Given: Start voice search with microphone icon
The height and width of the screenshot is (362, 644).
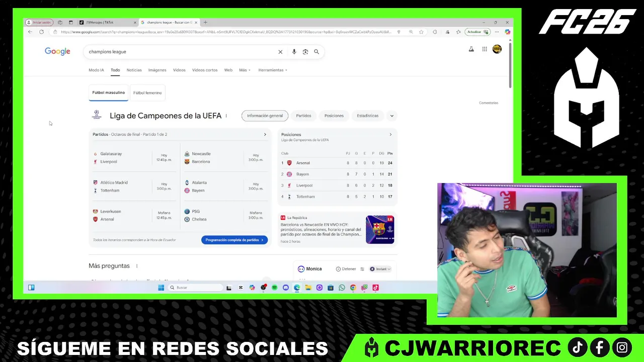Looking at the screenshot, I should 294,52.
